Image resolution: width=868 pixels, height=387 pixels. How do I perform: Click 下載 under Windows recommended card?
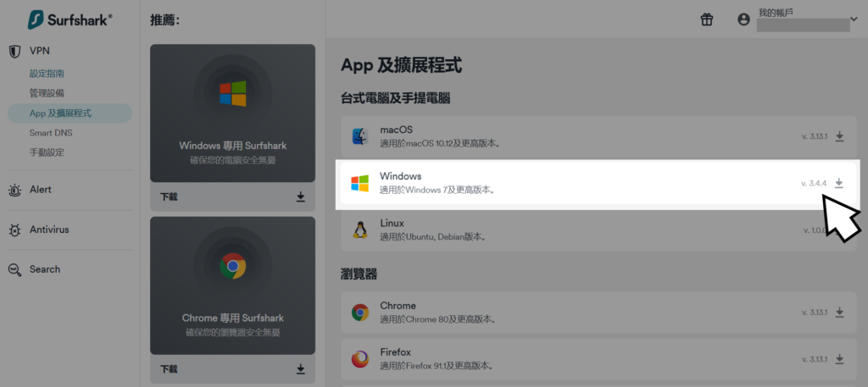pos(169,196)
